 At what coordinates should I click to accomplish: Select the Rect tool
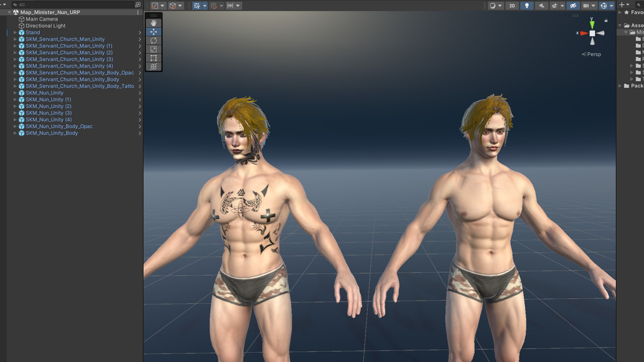(153, 58)
